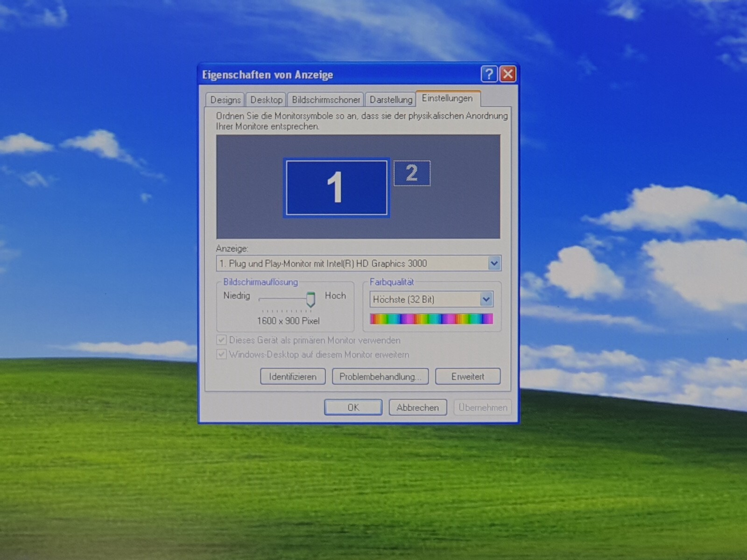Cancel with the Abbrechen button

pos(418,407)
